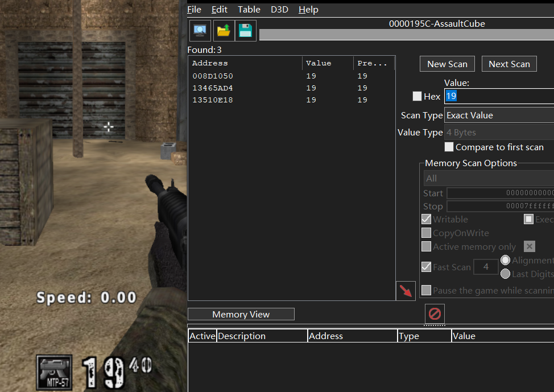Screen dimensions: 554x392
Task: Select address 13465AD4 in results list
Action: click(x=213, y=88)
